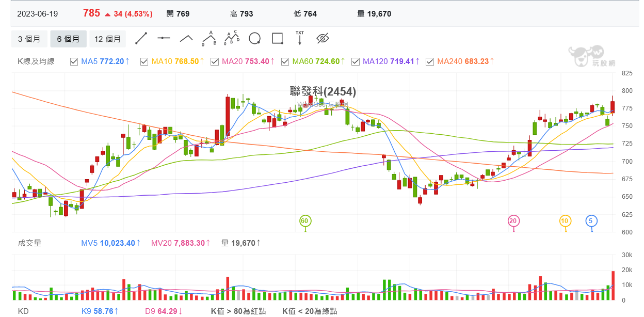The width and height of the screenshot is (644, 317).
Task: Click the closing price 785
Action: point(91,13)
